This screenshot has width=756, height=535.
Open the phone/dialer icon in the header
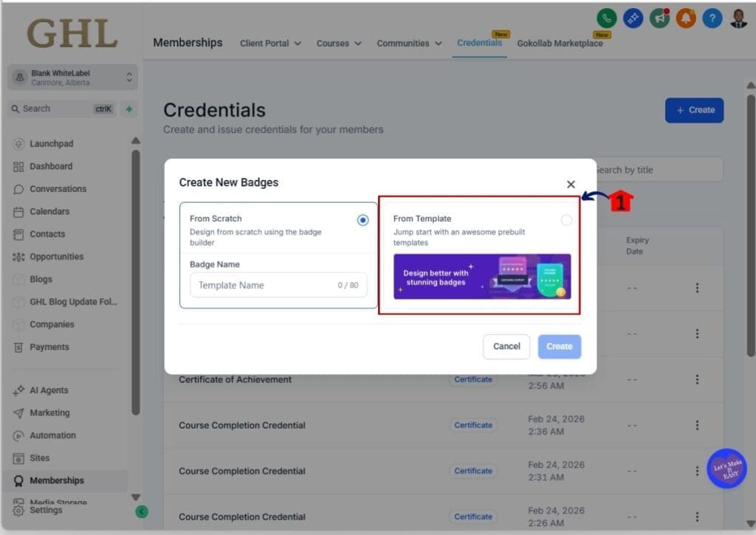click(606, 18)
